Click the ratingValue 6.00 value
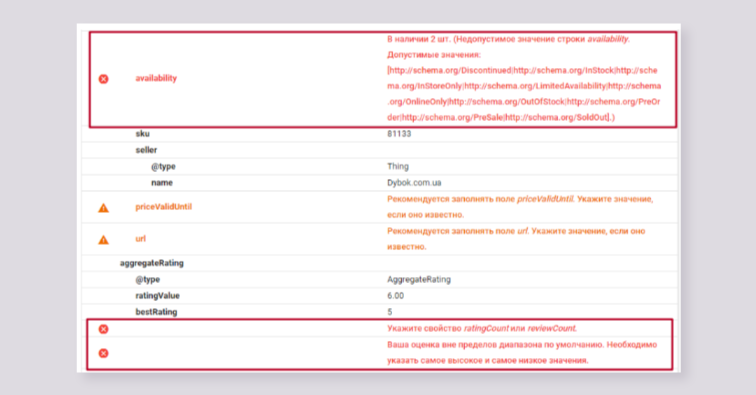Viewport: 756px width, 395px height. (395, 296)
